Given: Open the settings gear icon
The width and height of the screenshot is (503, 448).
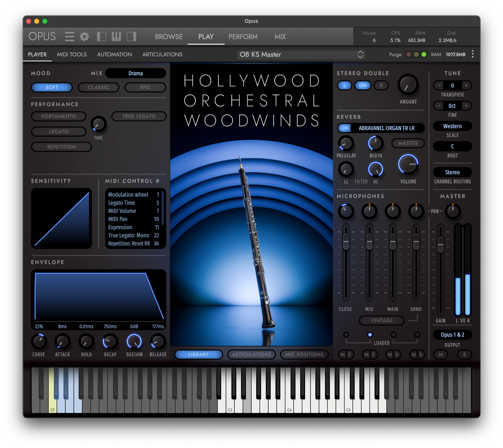Looking at the screenshot, I should (84, 36).
